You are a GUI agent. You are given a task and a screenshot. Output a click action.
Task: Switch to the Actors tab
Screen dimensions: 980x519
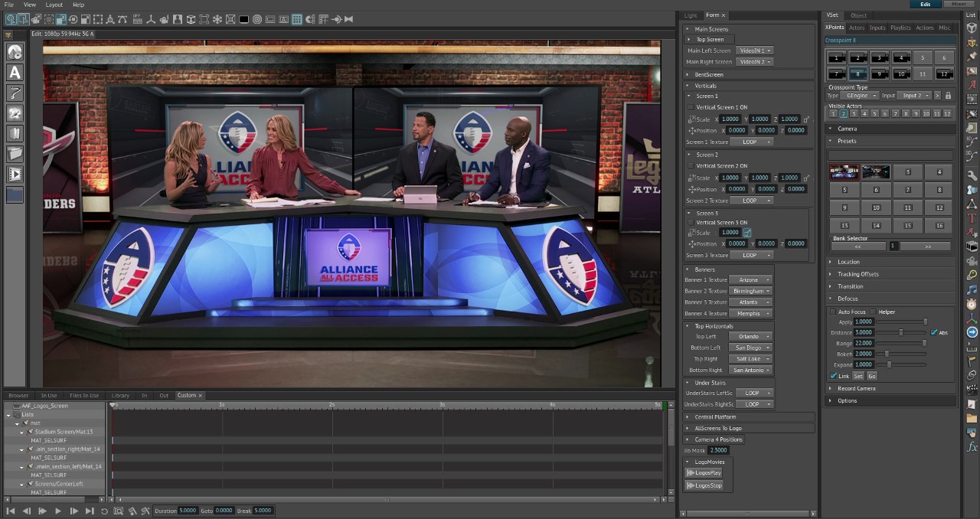[857, 28]
